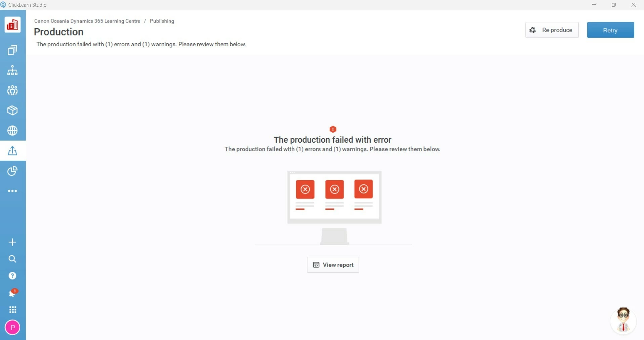Open the people group icon in sidebar
644x340 pixels.
coord(12,90)
